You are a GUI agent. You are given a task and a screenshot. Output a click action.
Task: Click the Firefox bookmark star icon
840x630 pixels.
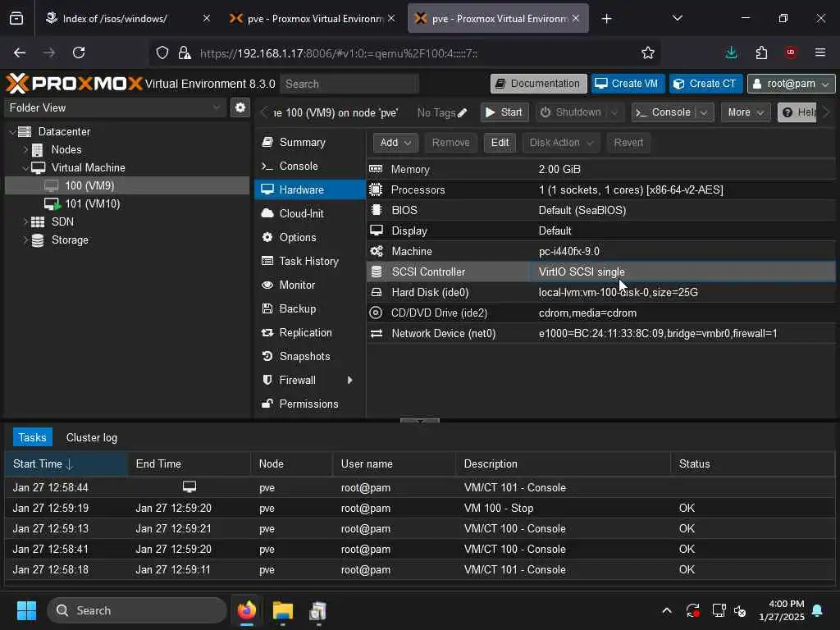coord(648,52)
